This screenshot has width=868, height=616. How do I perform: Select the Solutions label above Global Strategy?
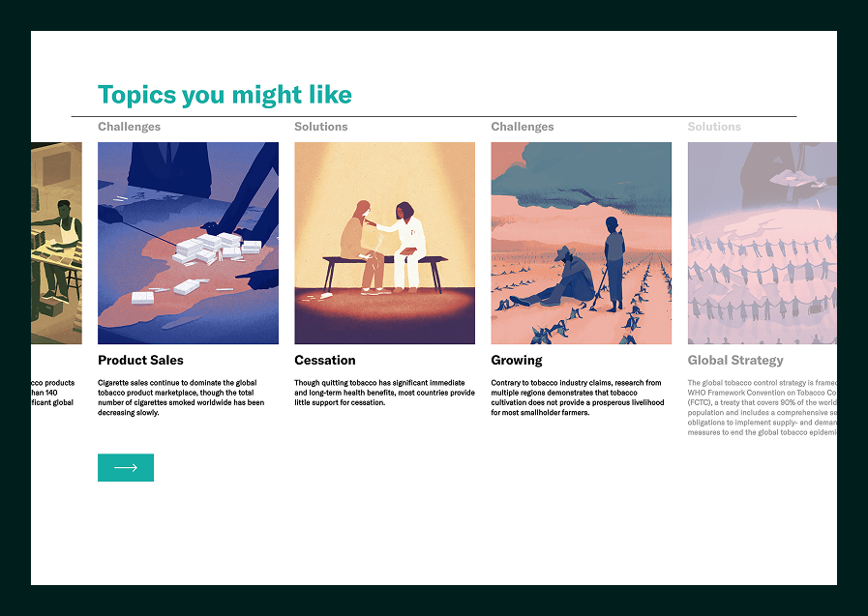(714, 127)
